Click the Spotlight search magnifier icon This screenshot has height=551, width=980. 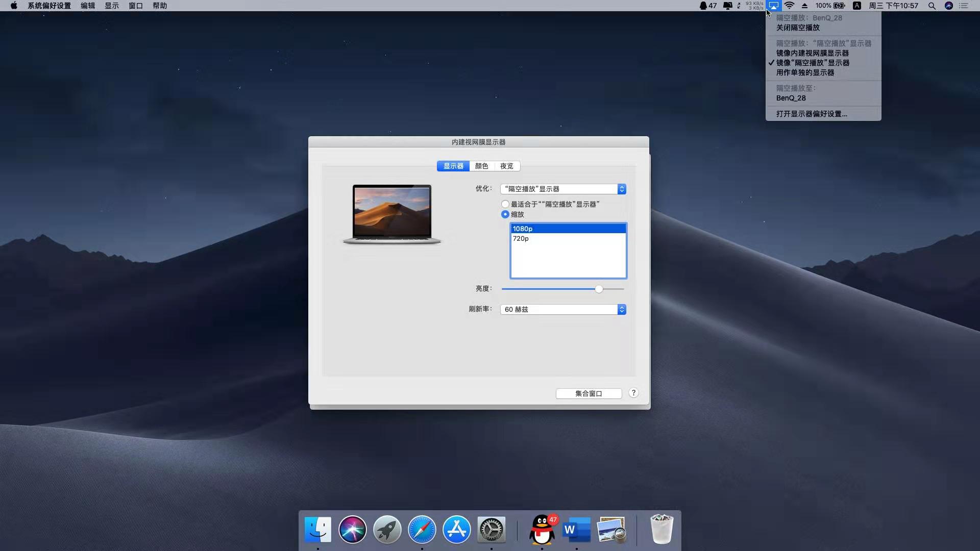click(932, 6)
